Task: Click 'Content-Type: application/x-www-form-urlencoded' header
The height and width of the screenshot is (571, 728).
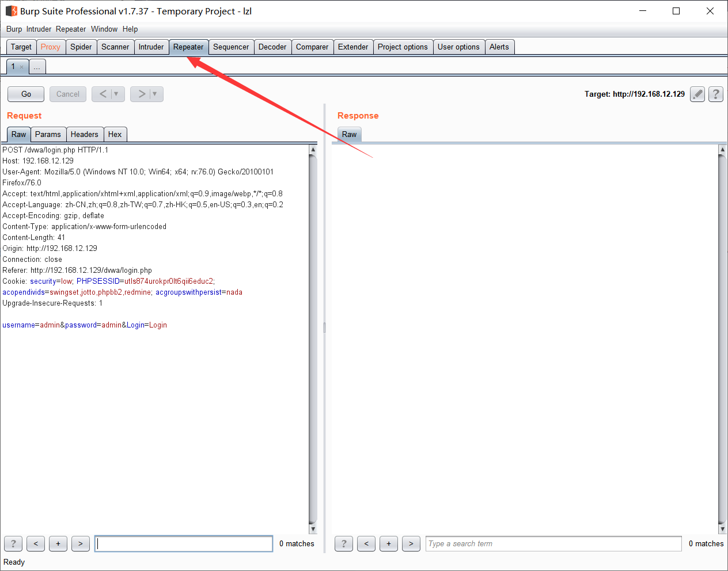Action: pos(85,226)
